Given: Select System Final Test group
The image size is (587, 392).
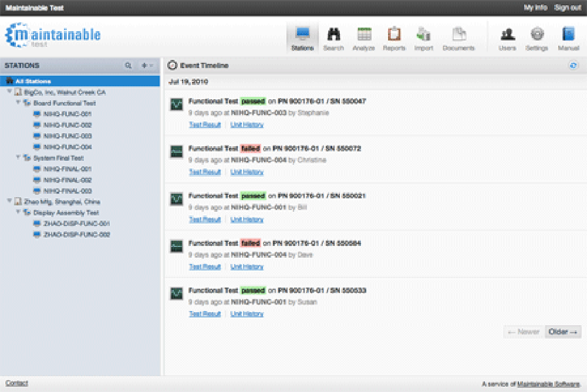Looking at the screenshot, I should point(58,158).
